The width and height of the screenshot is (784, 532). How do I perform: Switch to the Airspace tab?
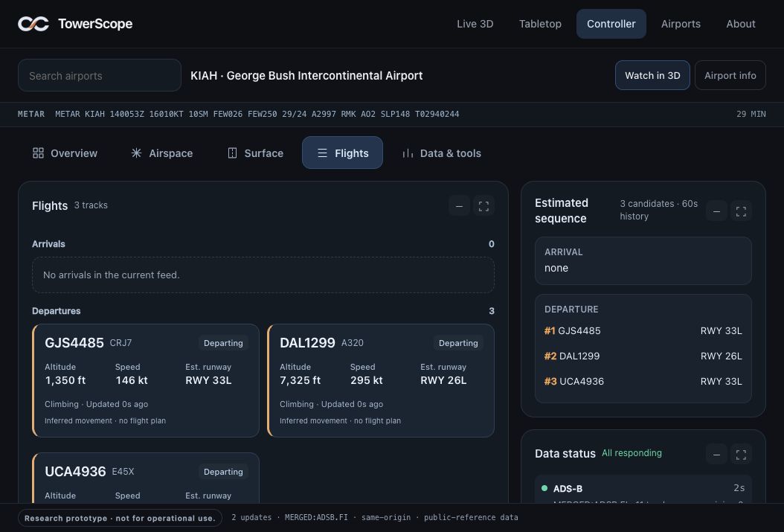[161, 153]
